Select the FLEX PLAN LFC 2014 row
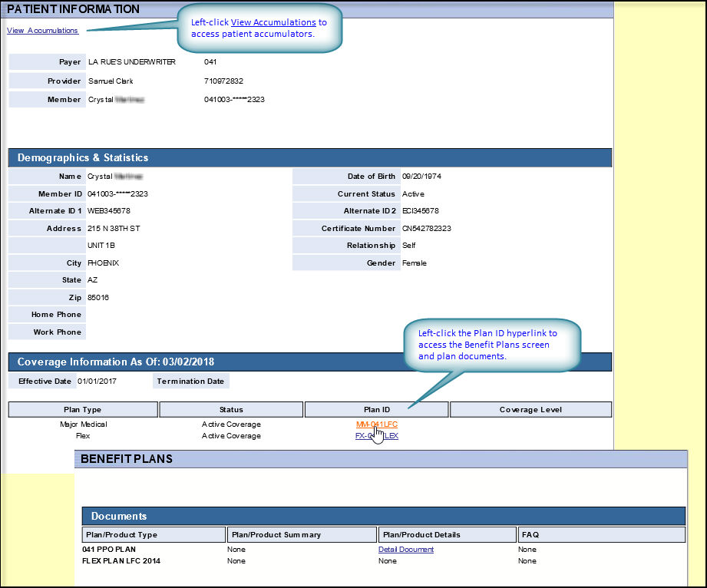 click(x=121, y=561)
